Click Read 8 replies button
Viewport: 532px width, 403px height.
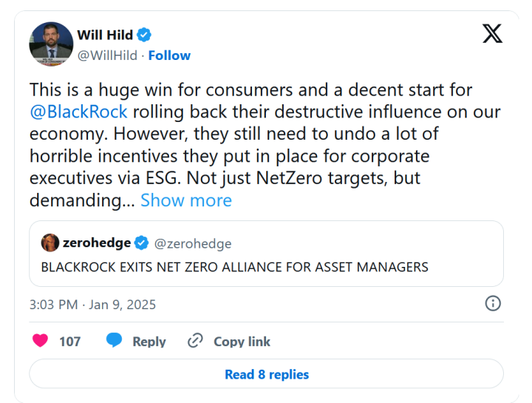[266, 374]
